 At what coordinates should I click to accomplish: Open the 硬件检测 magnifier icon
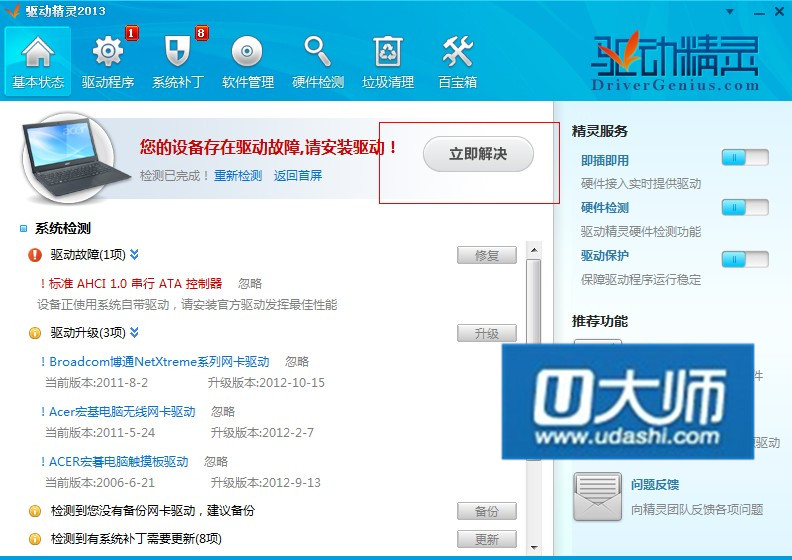point(318,50)
